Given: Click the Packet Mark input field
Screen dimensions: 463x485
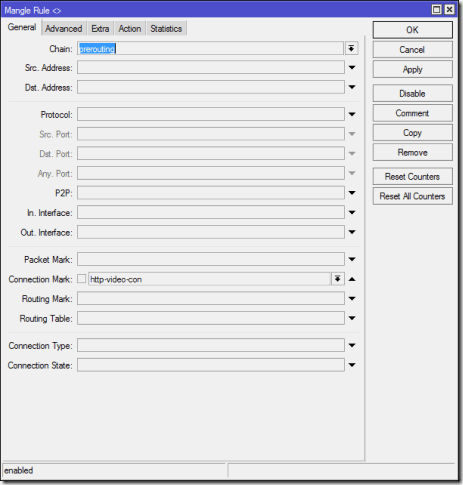Looking at the screenshot, I should click(x=211, y=259).
